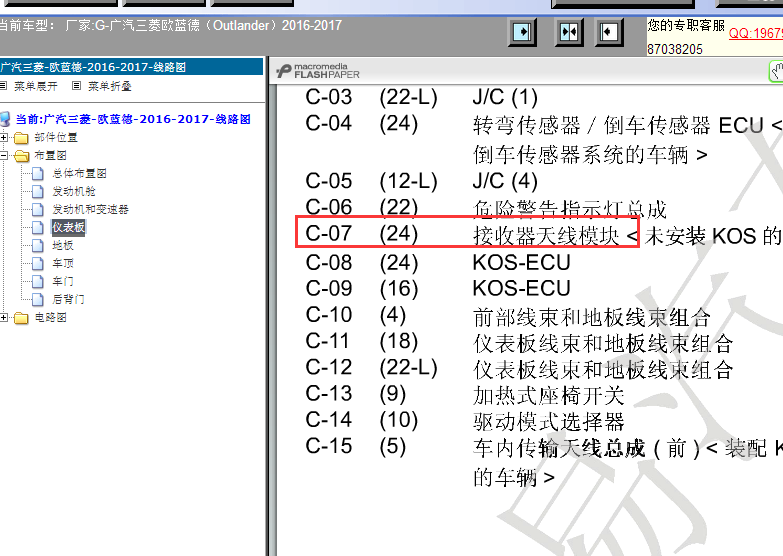Click the left-arrow panel layout button
Viewport: 783px width, 556px height.
click(609, 32)
